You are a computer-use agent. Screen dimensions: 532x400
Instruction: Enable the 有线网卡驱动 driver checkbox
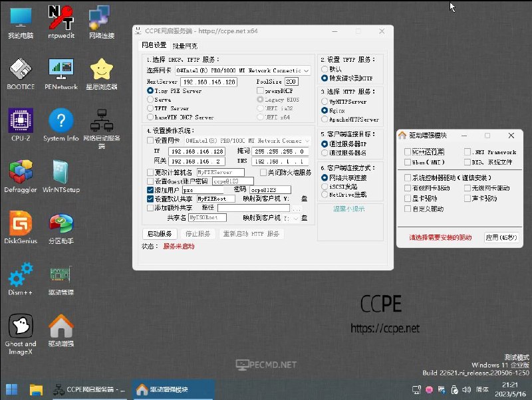coord(408,187)
